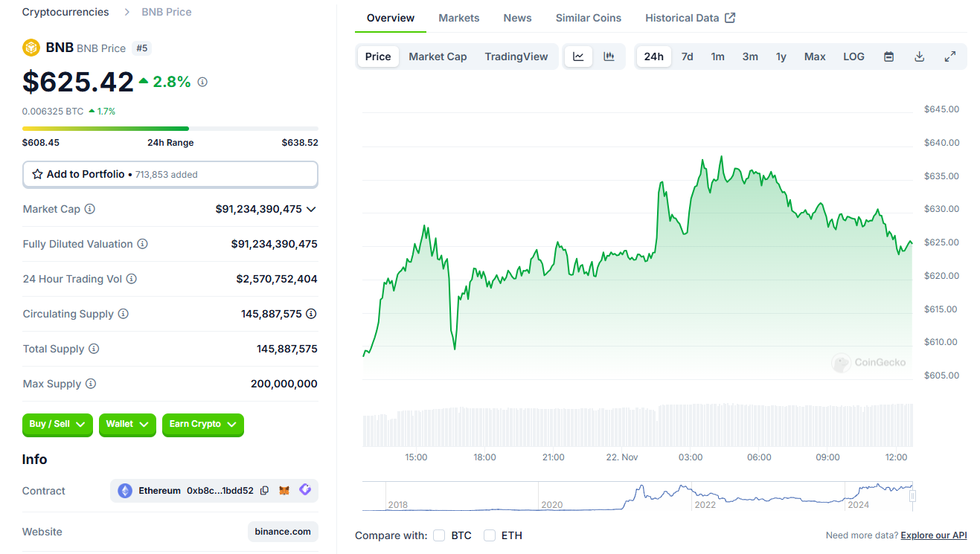Screen dimensions: 980x554
Task: Click the 24h Range progress bar
Action: tap(170, 129)
